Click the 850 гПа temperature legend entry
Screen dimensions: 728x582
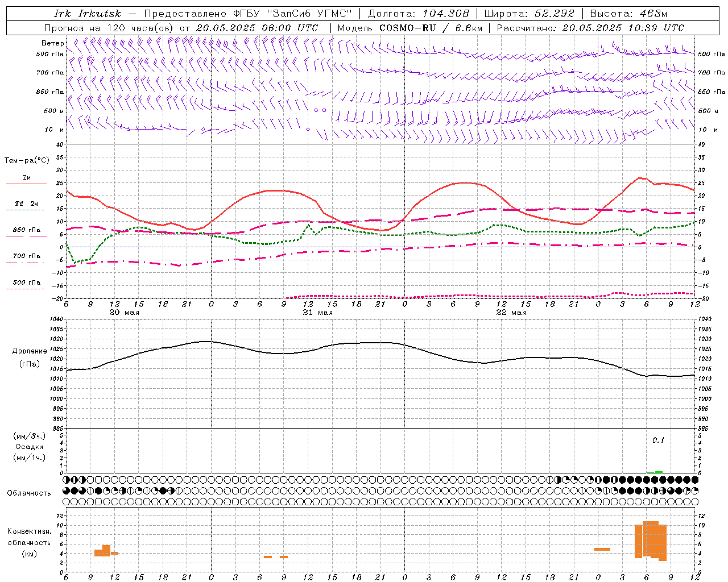point(27,230)
